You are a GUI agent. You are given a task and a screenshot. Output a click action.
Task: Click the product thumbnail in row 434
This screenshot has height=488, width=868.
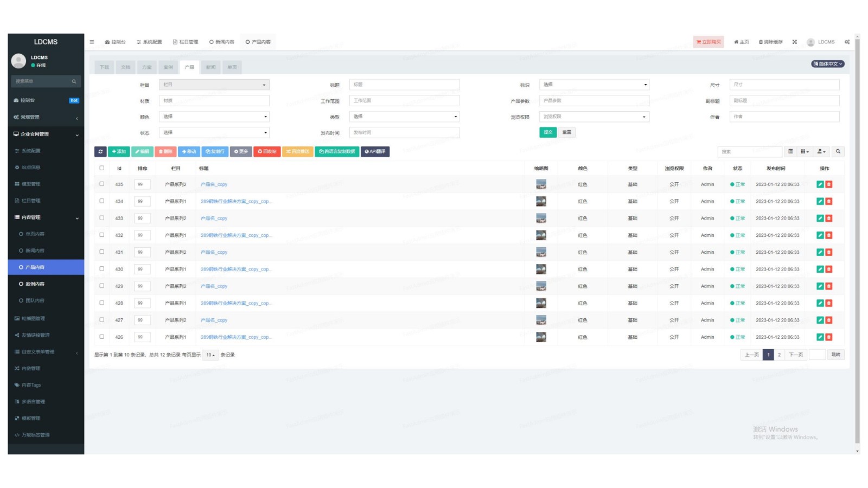(541, 202)
